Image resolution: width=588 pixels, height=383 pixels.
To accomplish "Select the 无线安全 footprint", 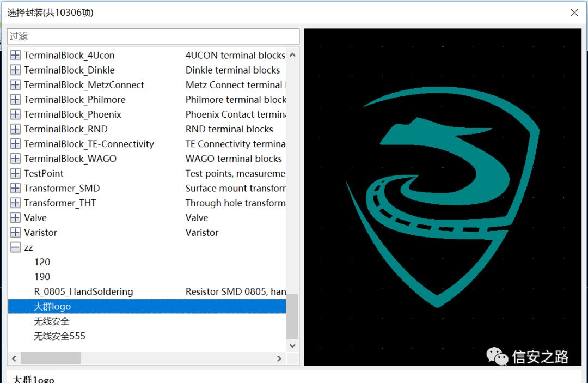I will [x=52, y=321].
